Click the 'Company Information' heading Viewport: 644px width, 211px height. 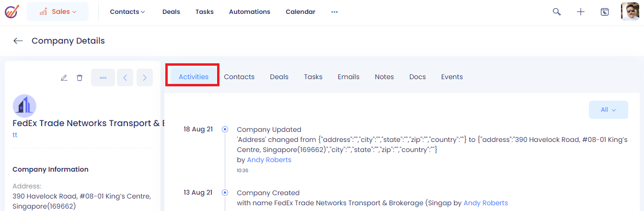pyautogui.click(x=50, y=169)
